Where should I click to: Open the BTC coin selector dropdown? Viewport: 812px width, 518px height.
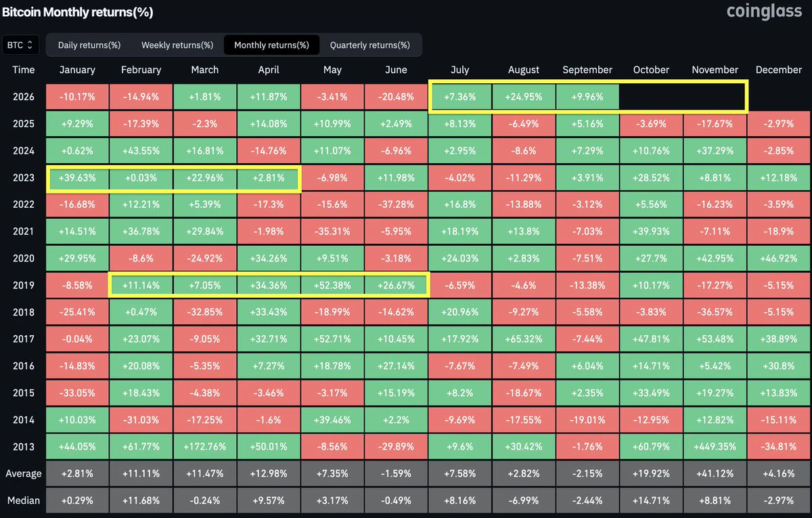(x=21, y=45)
